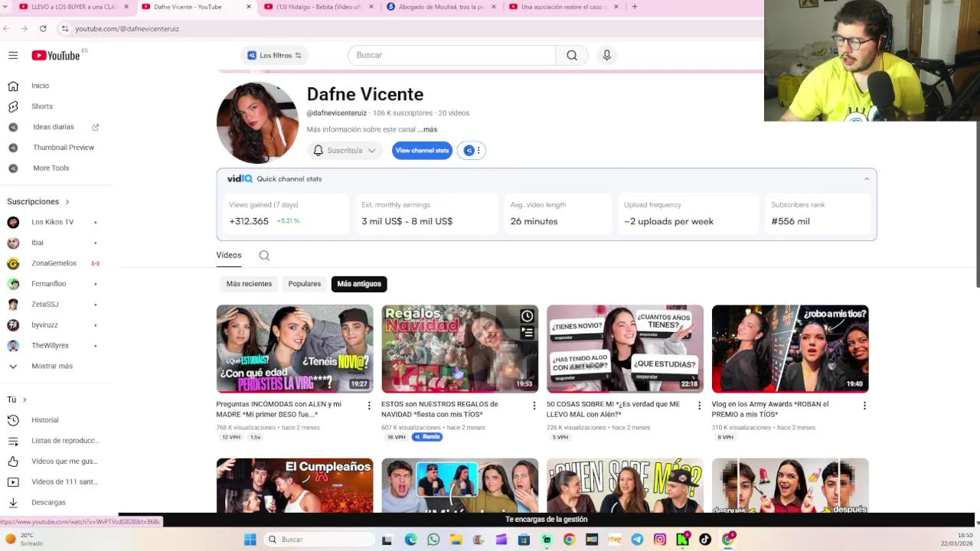Click View channel stats button
The image size is (980, 551).
coord(422,151)
